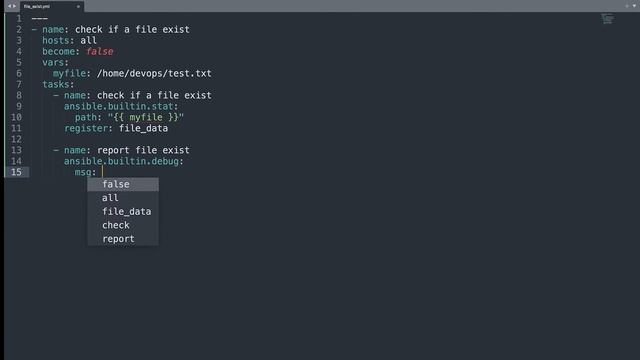This screenshot has height=360, width=640.
Task: Click the minimap code preview
Action: click(607, 19)
